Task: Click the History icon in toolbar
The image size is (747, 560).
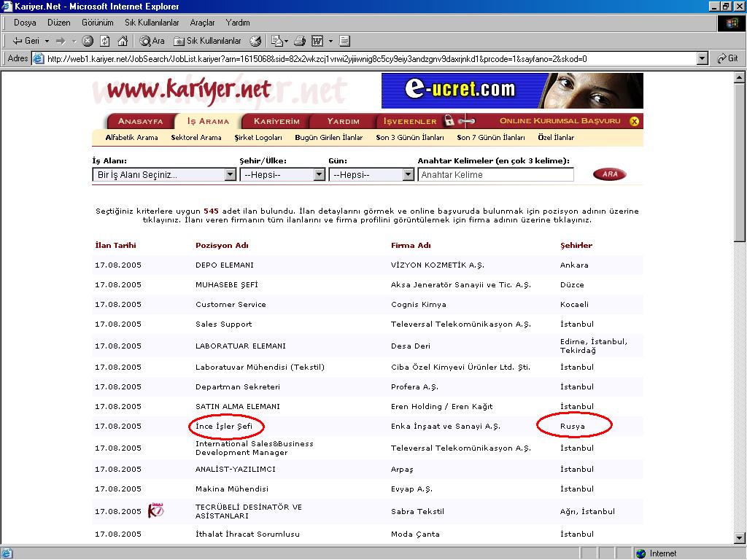Action: (x=255, y=41)
